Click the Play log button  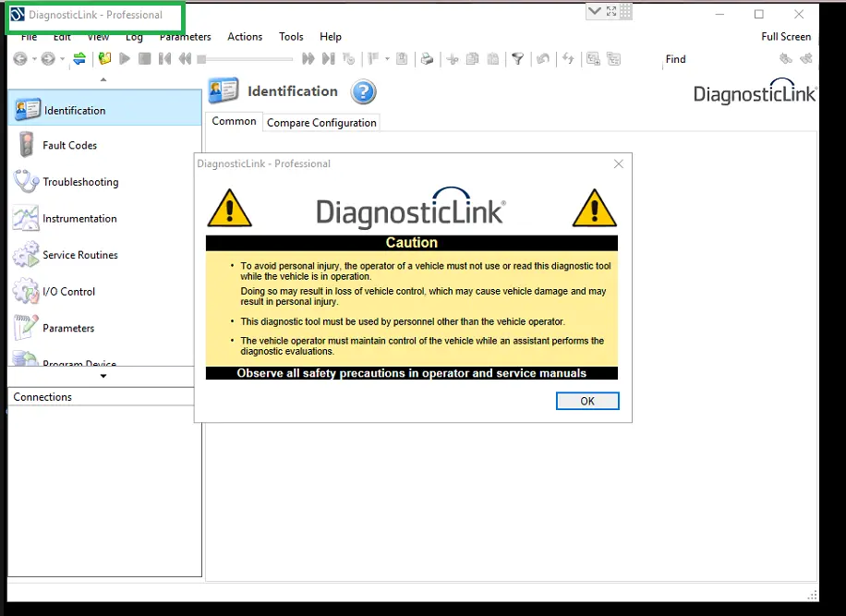pyautogui.click(x=125, y=58)
